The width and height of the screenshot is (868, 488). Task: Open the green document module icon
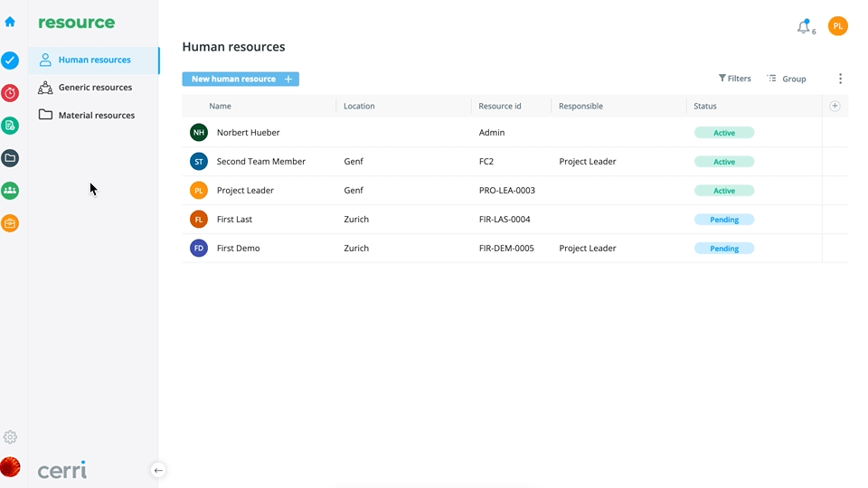(x=10, y=126)
